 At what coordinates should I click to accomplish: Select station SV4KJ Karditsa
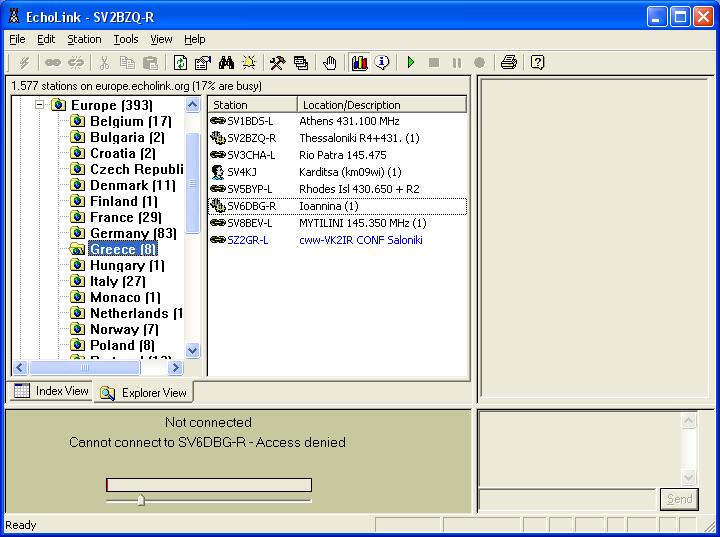337,172
